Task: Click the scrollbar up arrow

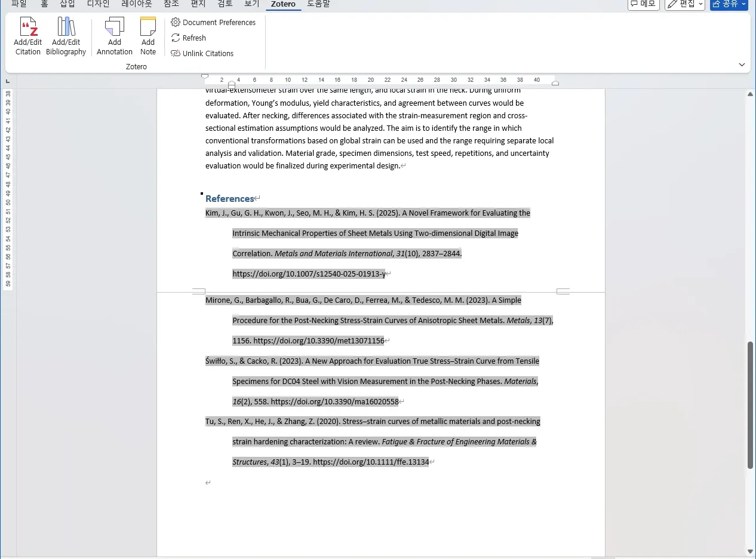Action: point(750,94)
